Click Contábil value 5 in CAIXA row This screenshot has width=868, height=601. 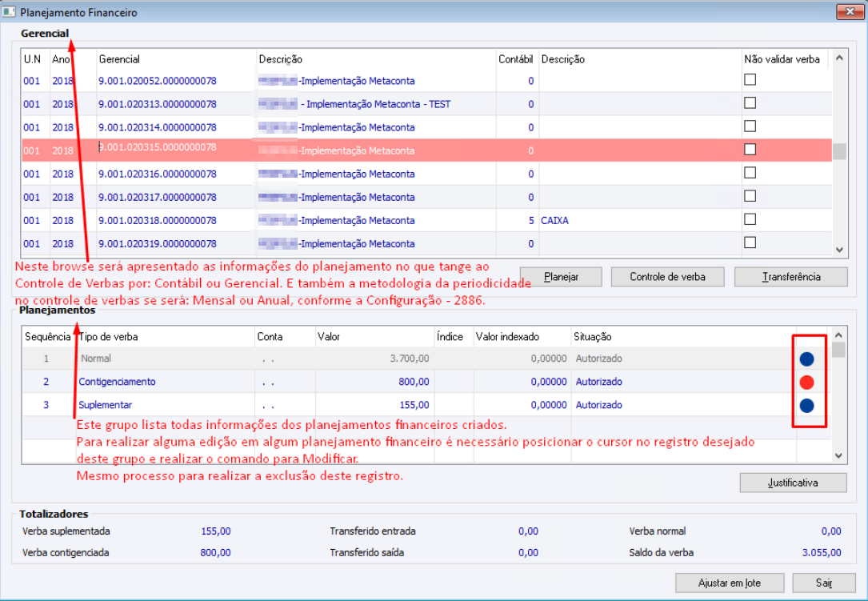(531, 220)
